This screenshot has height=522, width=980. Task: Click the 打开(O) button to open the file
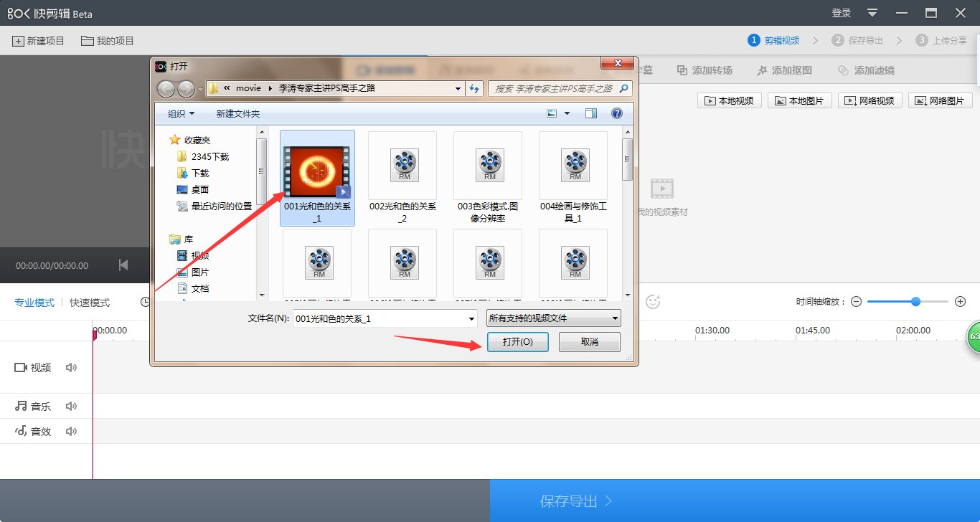pos(518,342)
